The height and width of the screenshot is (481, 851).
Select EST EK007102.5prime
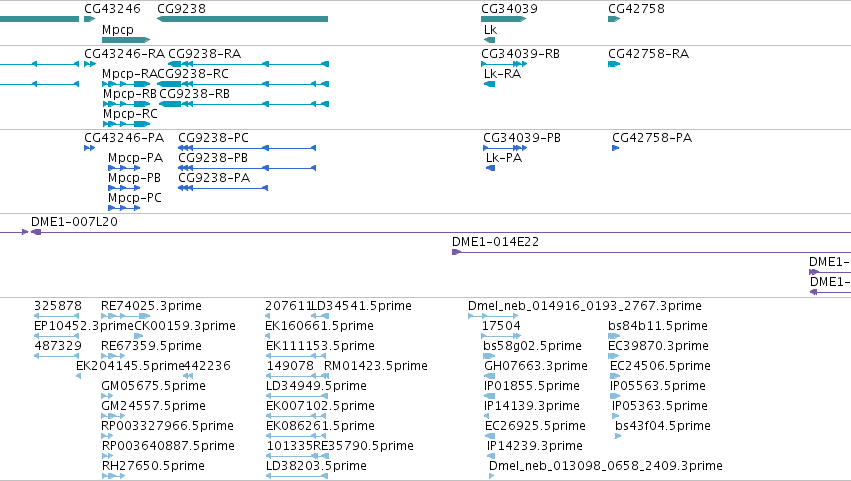pos(320,407)
